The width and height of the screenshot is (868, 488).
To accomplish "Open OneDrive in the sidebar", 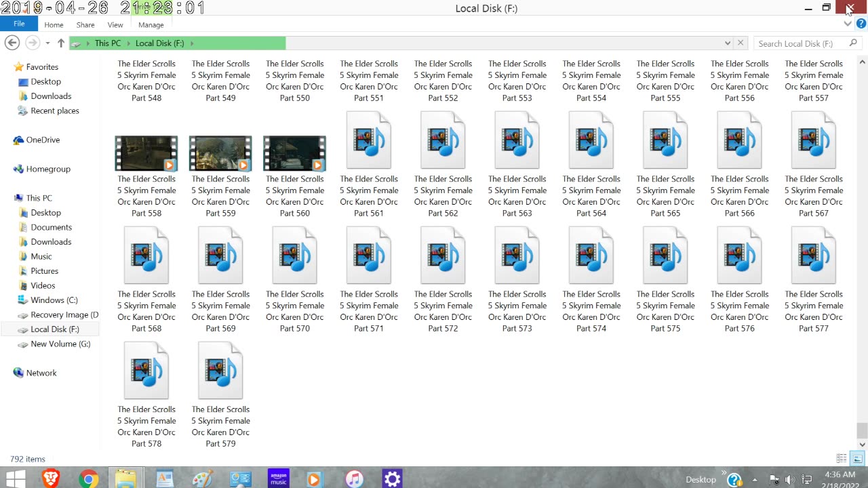I will [x=43, y=140].
